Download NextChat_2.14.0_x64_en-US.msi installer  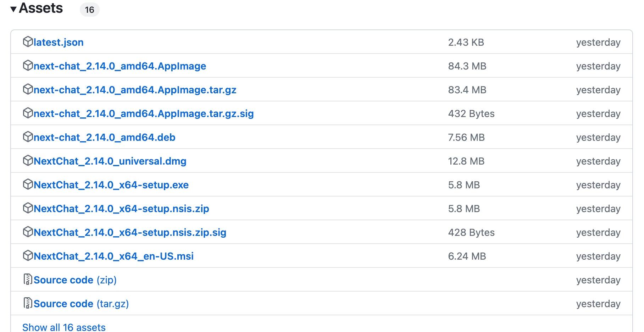point(113,256)
